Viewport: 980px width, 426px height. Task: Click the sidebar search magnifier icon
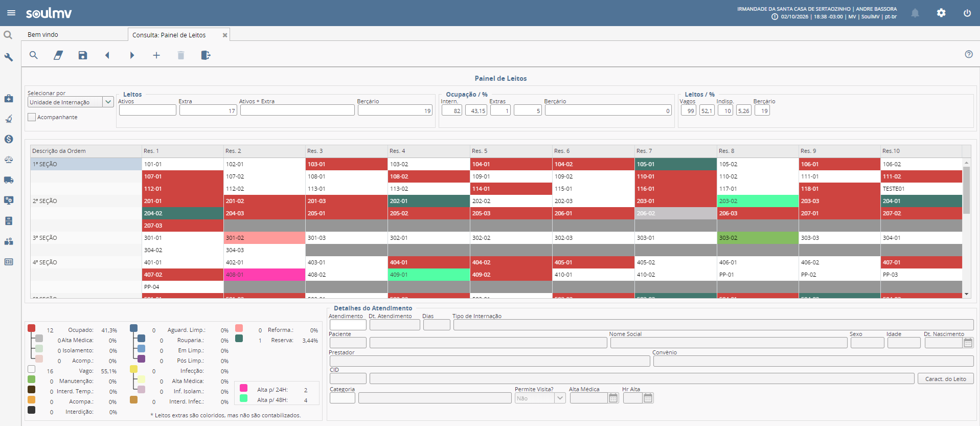coord(8,35)
